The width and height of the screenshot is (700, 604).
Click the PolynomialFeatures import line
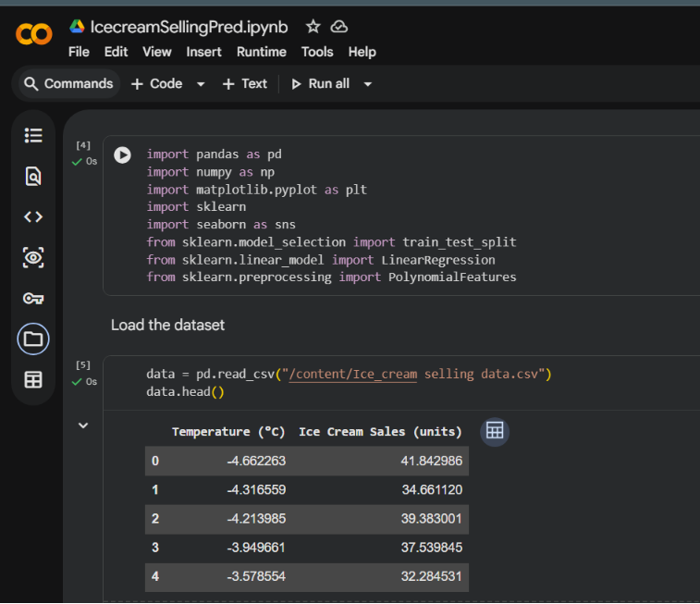[331, 277]
